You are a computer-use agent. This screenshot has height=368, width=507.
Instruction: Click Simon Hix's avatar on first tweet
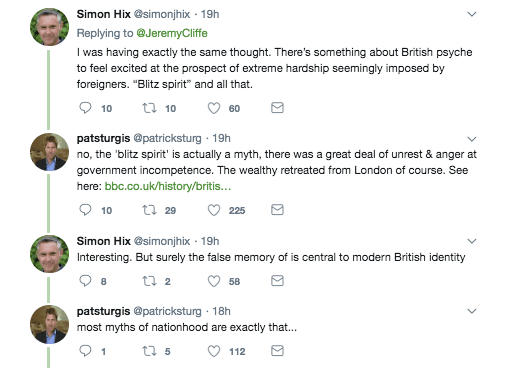[49, 27]
